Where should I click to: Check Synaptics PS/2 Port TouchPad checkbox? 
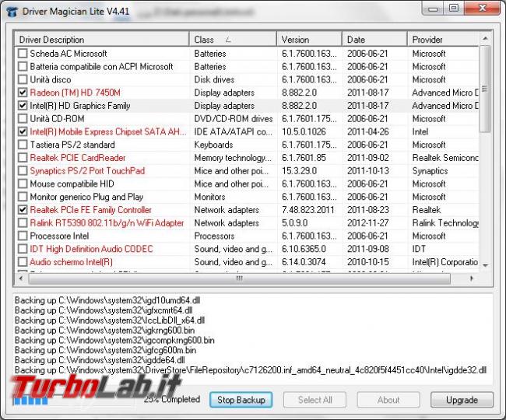[x=23, y=170]
